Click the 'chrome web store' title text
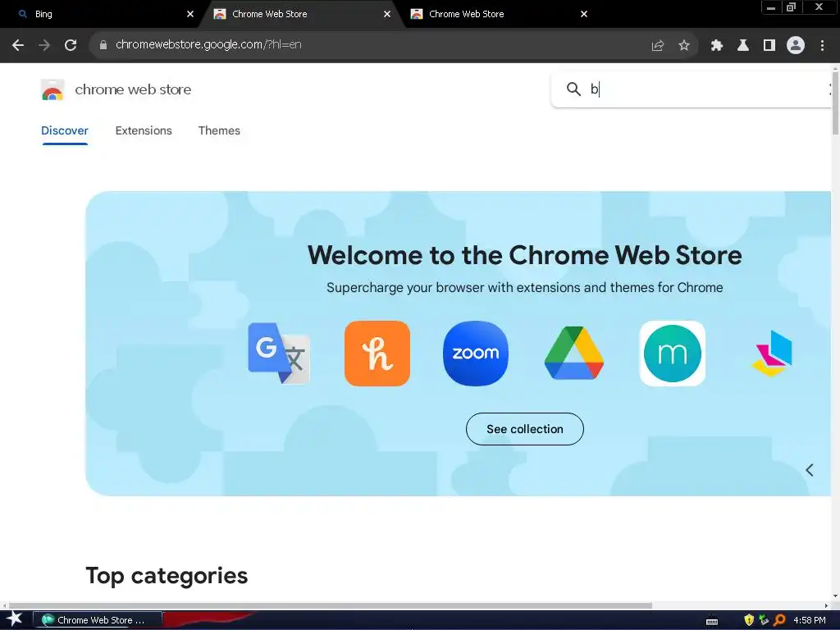Screen dimensions: 840x630 pyautogui.click(x=133, y=89)
